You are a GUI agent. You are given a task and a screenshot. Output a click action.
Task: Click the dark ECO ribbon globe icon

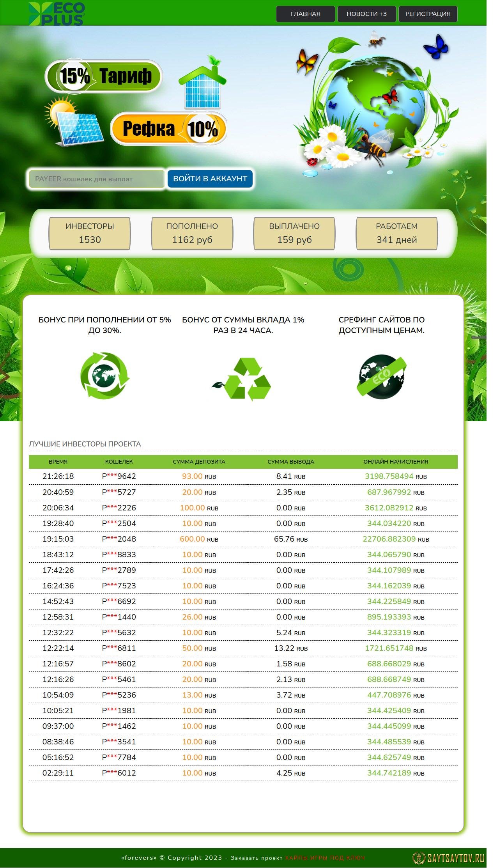[x=381, y=377]
